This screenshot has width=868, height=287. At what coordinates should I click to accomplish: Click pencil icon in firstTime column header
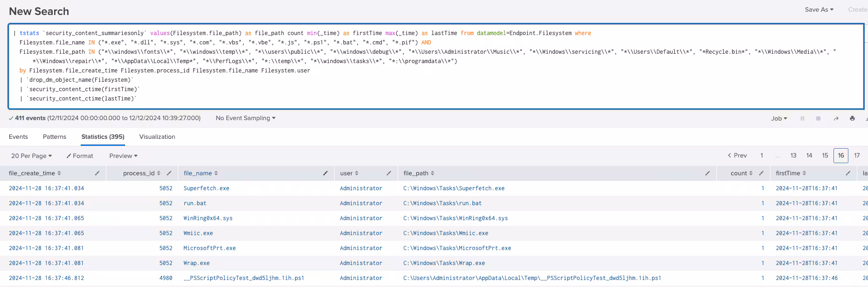848,173
